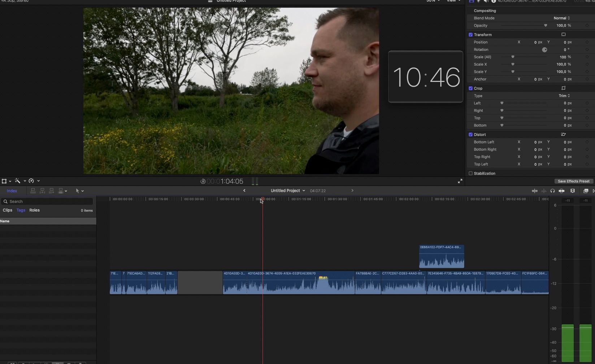Image resolution: width=595 pixels, height=364 pixels.
Task: Open the Blend Mode Normal dropdown
Action: (x=562, y=18)
